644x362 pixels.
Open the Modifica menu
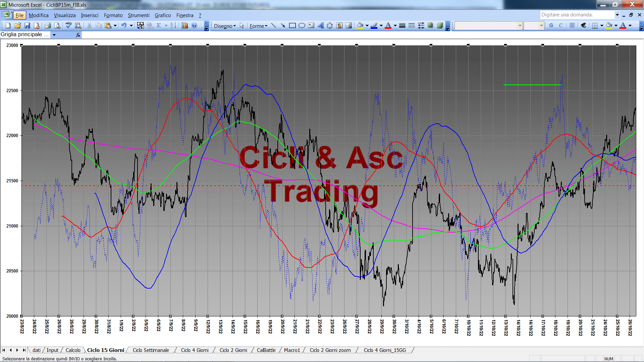(39, 15)
